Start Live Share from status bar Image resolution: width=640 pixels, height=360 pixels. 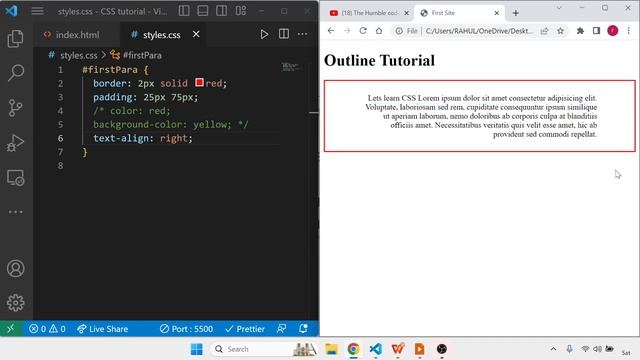pos(102,329)
